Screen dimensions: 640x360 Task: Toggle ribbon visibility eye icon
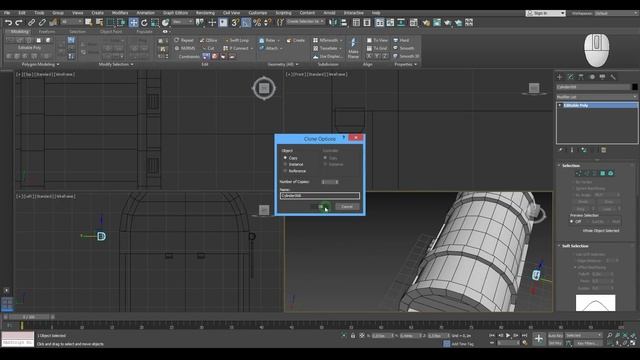pos(165,31)
